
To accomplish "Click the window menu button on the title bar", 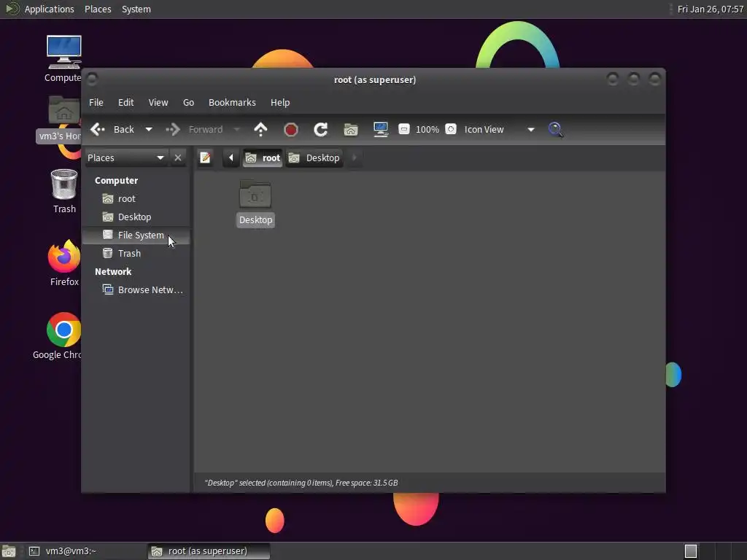I will (x=92, y=79).
